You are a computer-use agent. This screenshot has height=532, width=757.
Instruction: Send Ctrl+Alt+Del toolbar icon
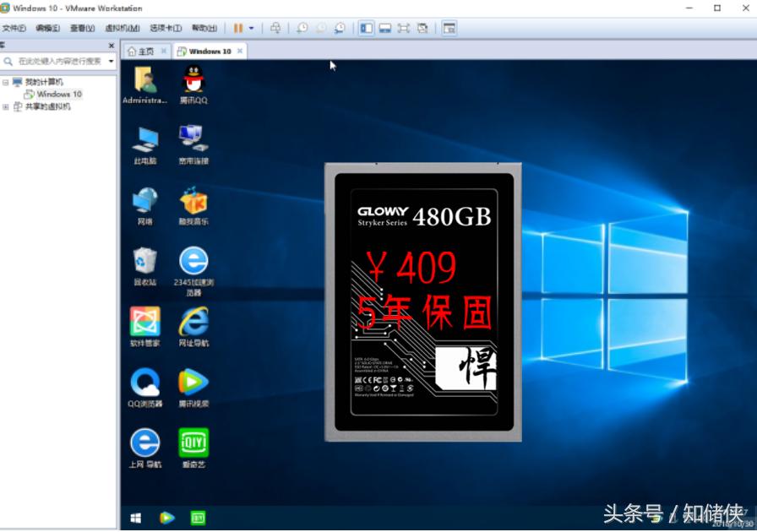coord(275,28)
